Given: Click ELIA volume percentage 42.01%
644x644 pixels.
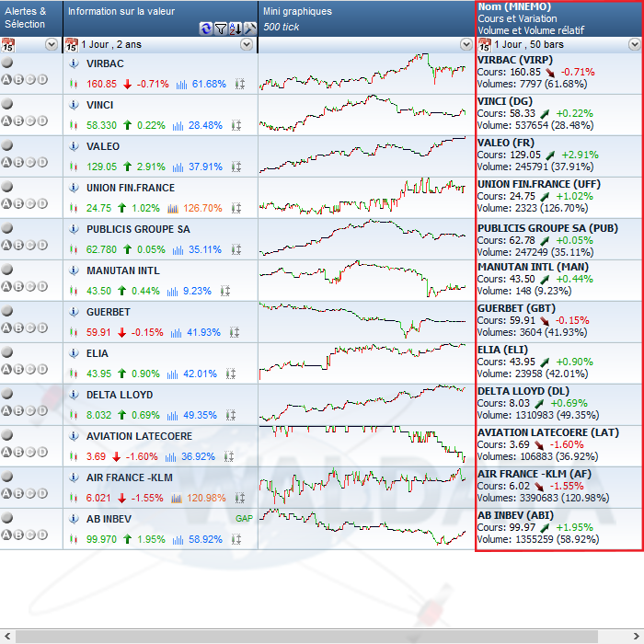Looking at the screenshot, I should [200, 374].
